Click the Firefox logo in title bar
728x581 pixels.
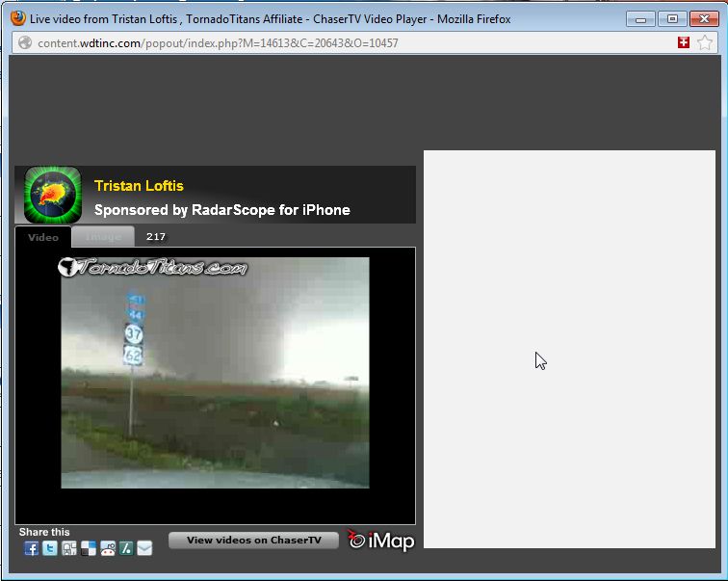point(18,18)
